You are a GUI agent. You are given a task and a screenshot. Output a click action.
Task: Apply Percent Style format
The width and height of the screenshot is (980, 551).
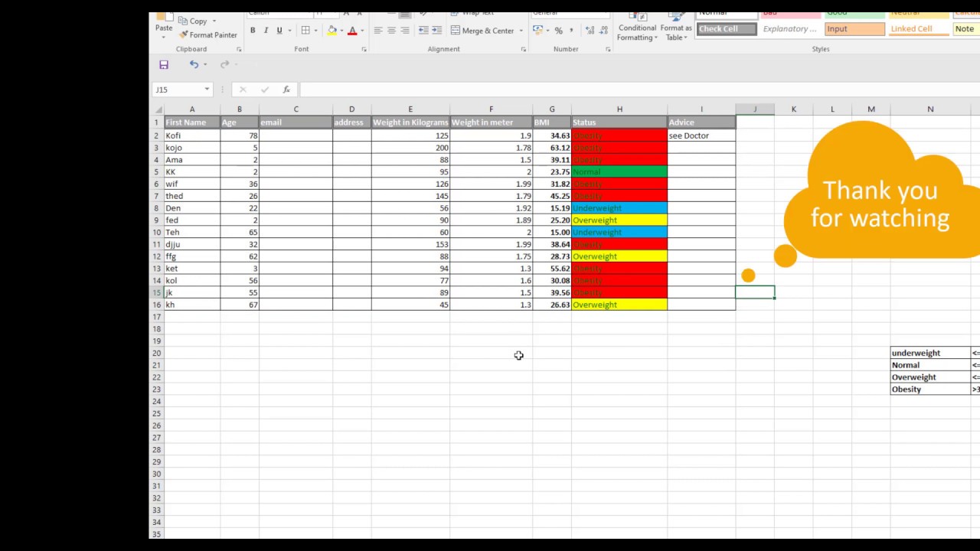pos(559,31)
